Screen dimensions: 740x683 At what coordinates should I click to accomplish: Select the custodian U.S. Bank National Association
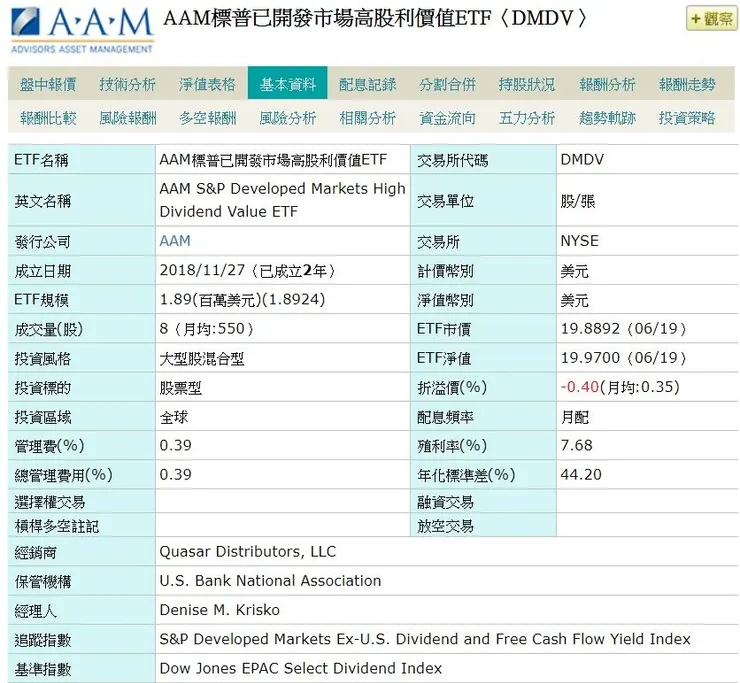(x=270, y=581)
